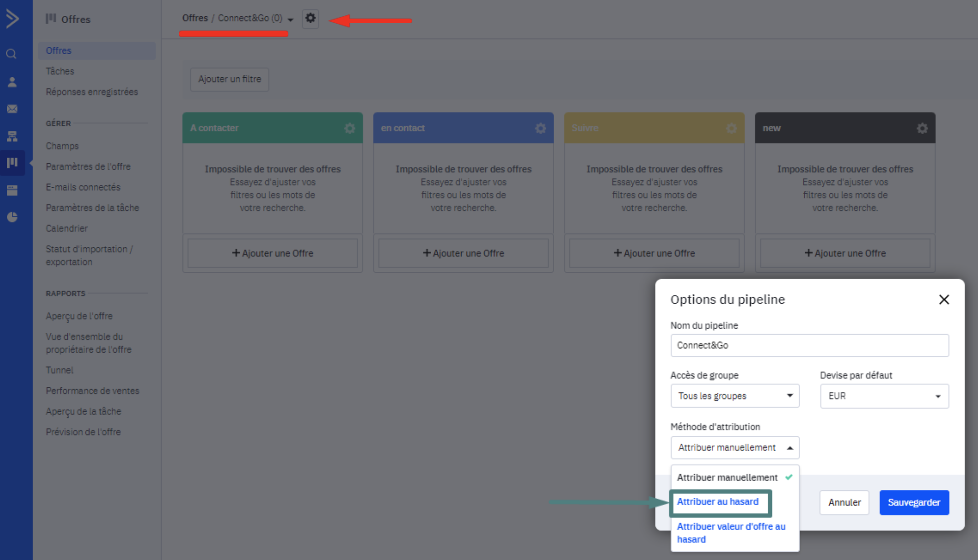The width and height of the screenshot is (978, 560).
Task: Collapse the Méthode d'attribution dropdown
Action: (735, 448)
